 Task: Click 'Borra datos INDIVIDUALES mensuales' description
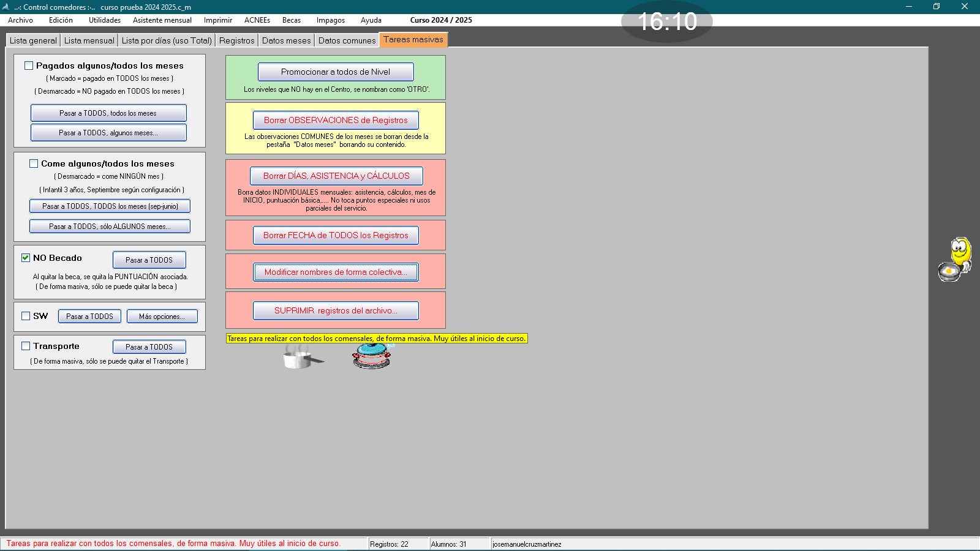[x=336, y=200]
